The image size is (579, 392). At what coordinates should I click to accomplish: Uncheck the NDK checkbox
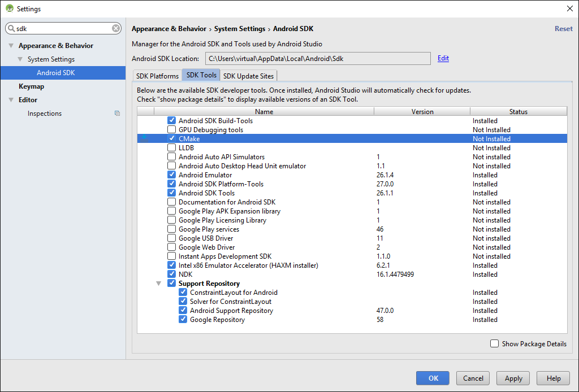pyautogui.click(x=171, y=275)
